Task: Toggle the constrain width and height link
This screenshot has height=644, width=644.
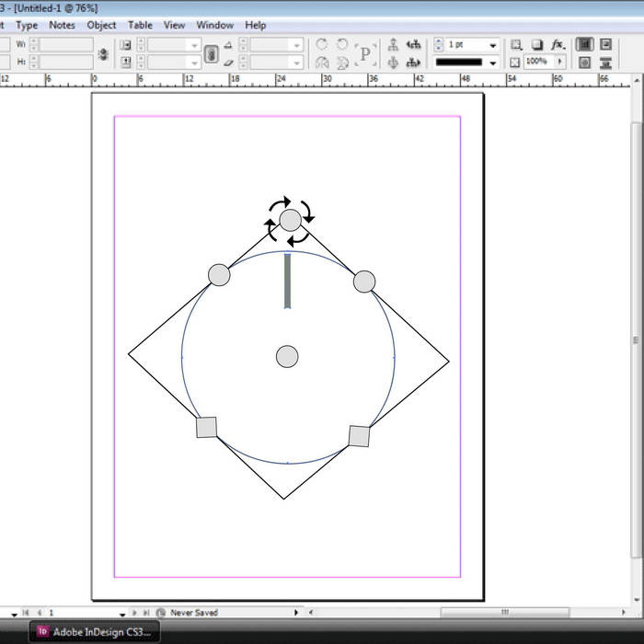Action: tap(103, 53)
